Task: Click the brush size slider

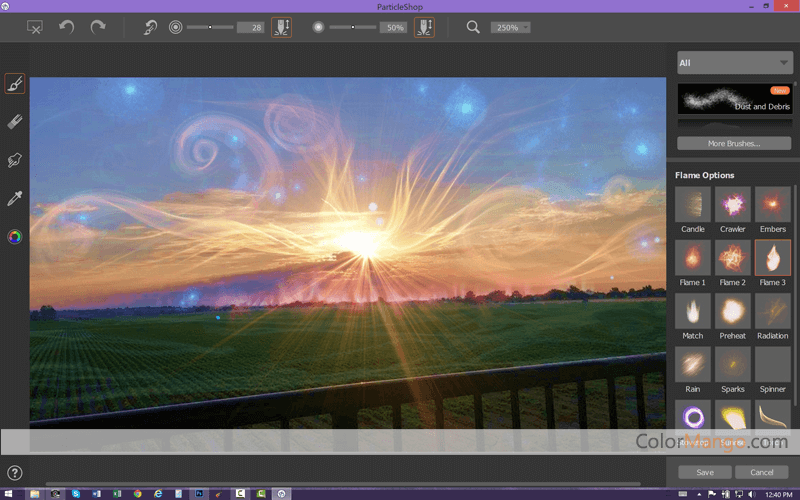Action: tap(210, 27)
